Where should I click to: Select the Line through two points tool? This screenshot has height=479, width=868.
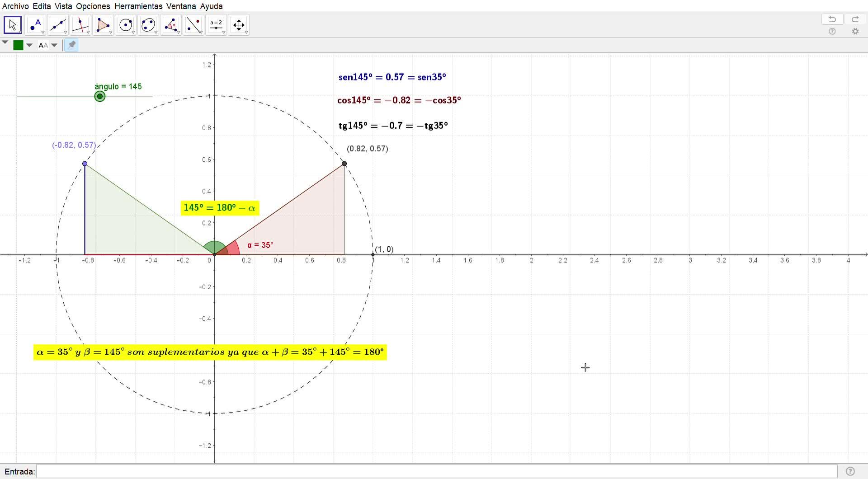(58, 25)
